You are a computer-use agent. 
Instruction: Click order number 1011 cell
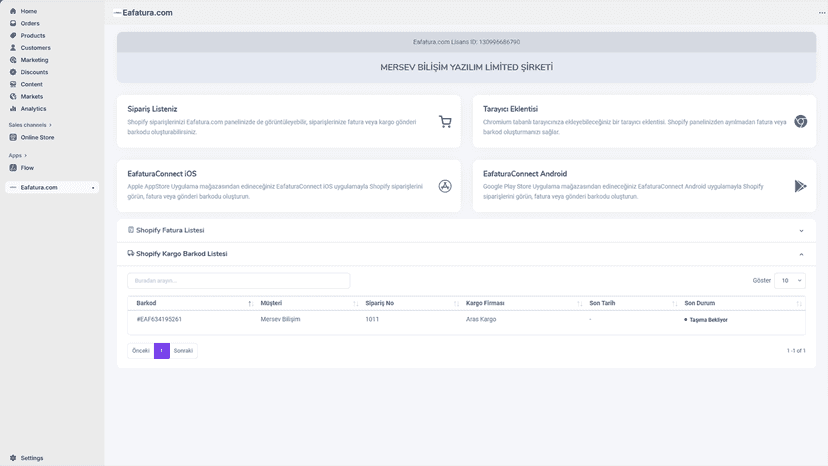click(x=372, y=319)
